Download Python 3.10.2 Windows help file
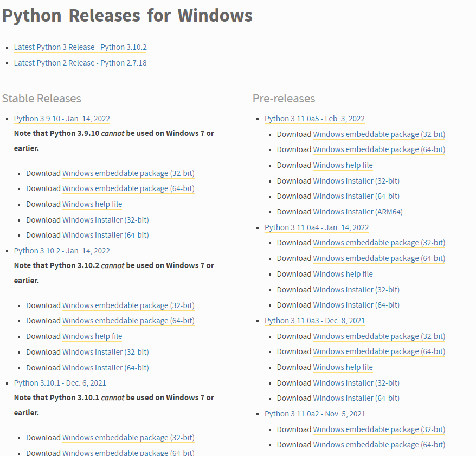Image resolution: width=476 pixels, height=456 pixels. [92, 336]
